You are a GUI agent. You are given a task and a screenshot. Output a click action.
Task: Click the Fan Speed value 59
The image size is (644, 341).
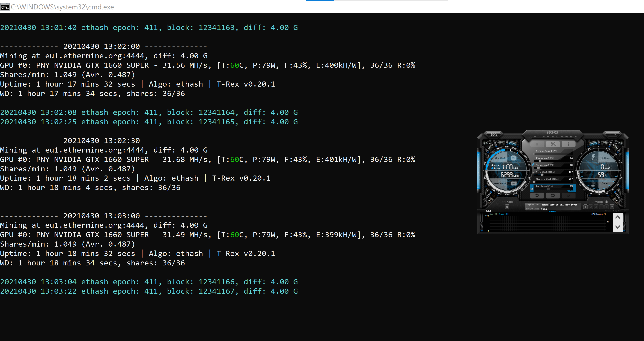tap(572, 186)
